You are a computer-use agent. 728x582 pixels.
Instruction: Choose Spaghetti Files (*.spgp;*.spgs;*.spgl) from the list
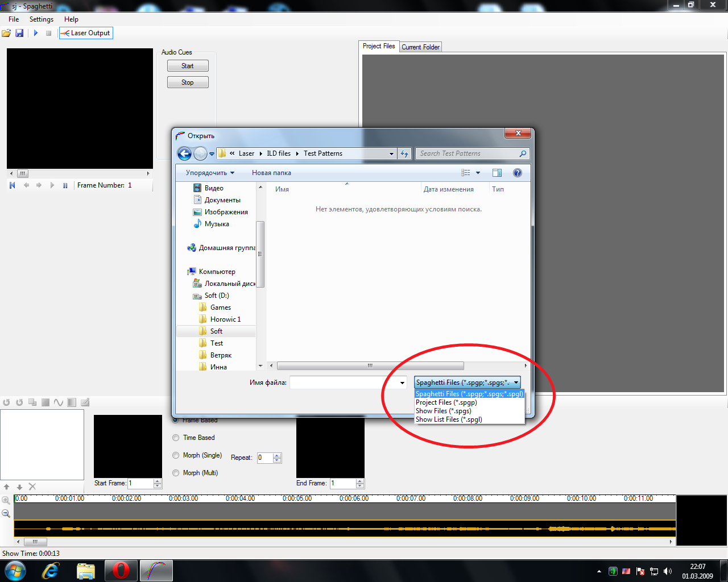tap(469, 394)
